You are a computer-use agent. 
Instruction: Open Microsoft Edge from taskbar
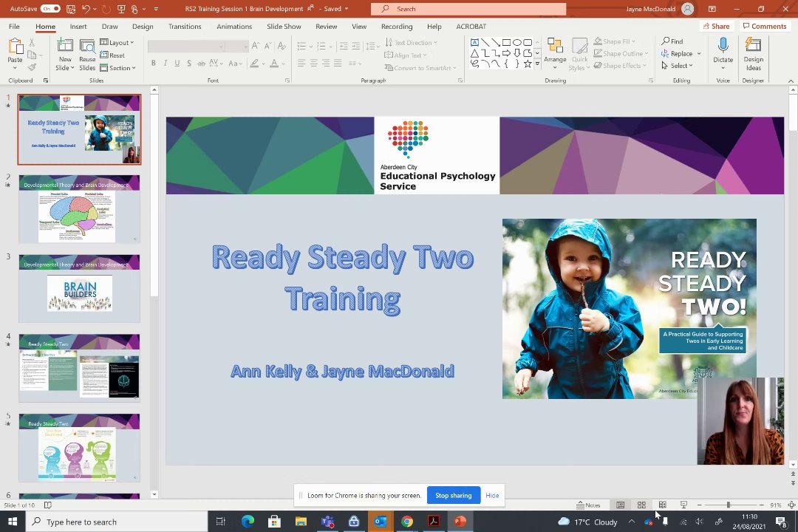248,522
